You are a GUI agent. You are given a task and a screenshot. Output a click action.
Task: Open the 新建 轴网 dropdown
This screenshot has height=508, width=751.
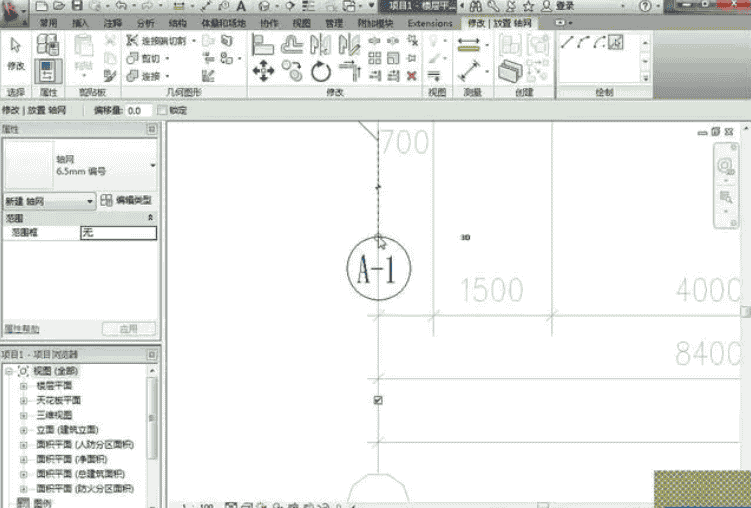tap(49, 201)
